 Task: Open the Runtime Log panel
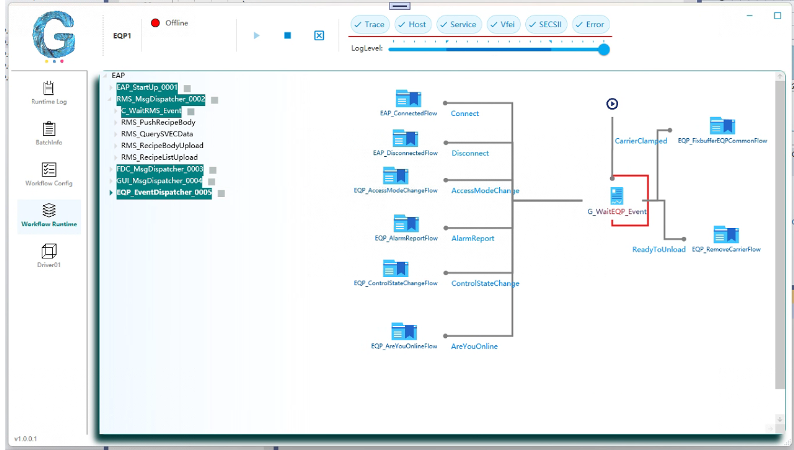(49, 92)
